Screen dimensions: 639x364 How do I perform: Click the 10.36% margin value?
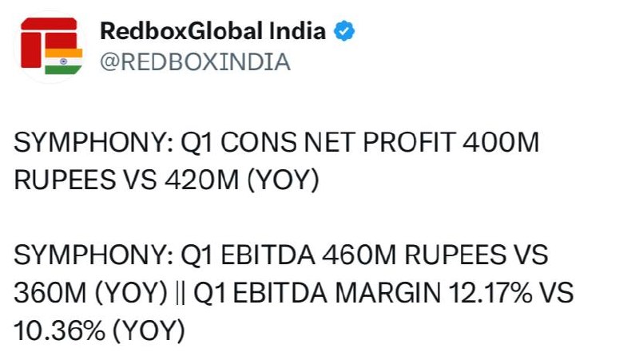tap(59, 330)
